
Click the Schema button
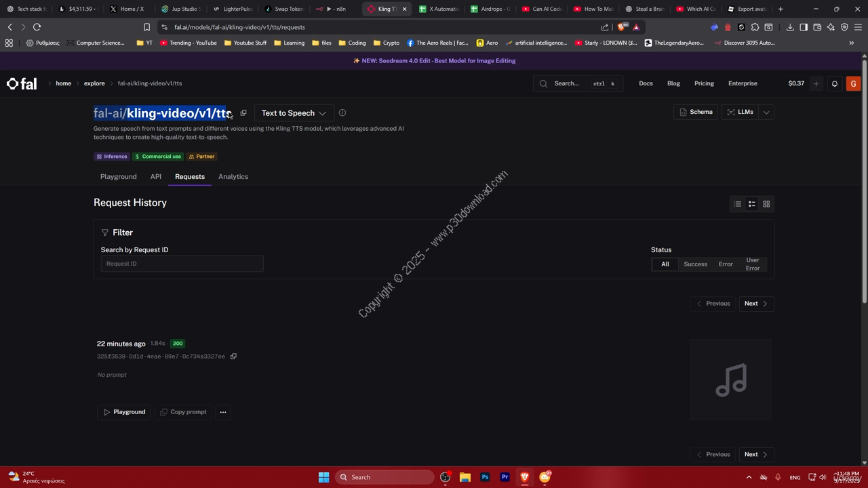coord(696,113)
